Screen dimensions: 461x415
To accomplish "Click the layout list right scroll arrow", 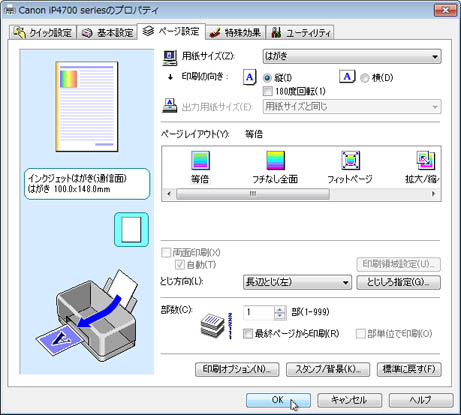I will pyautogui.click(x=433, y=194).
